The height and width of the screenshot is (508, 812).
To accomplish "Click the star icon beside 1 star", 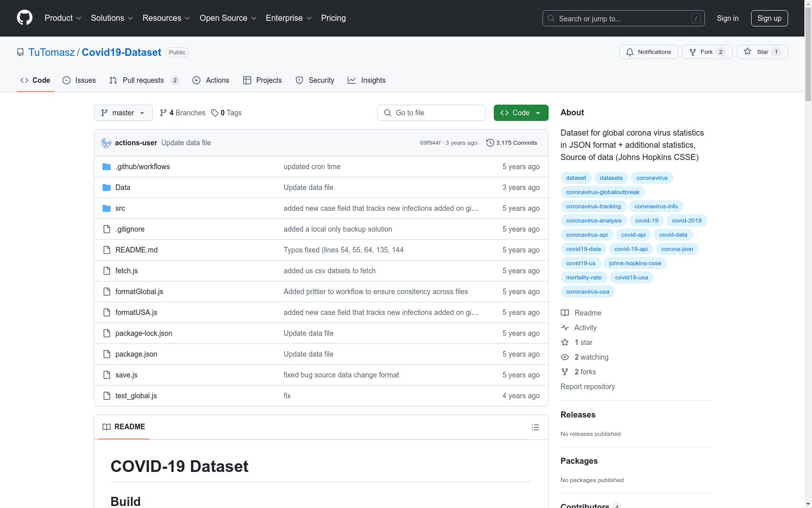I will tap(565, 342).
